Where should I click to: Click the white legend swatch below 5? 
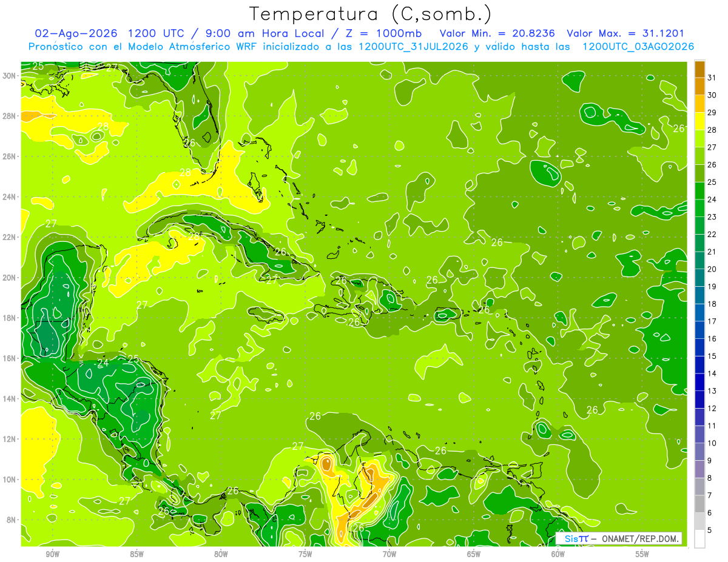[699, 539]
